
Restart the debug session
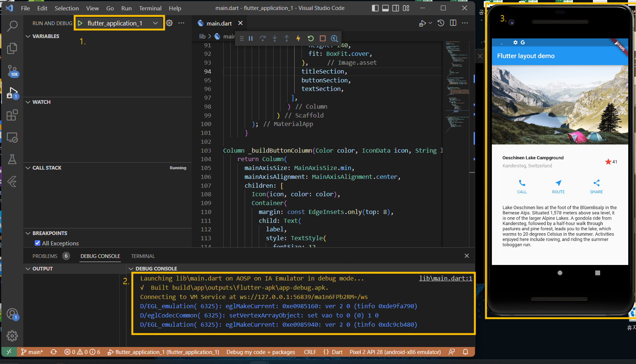(x=310, y=38)
